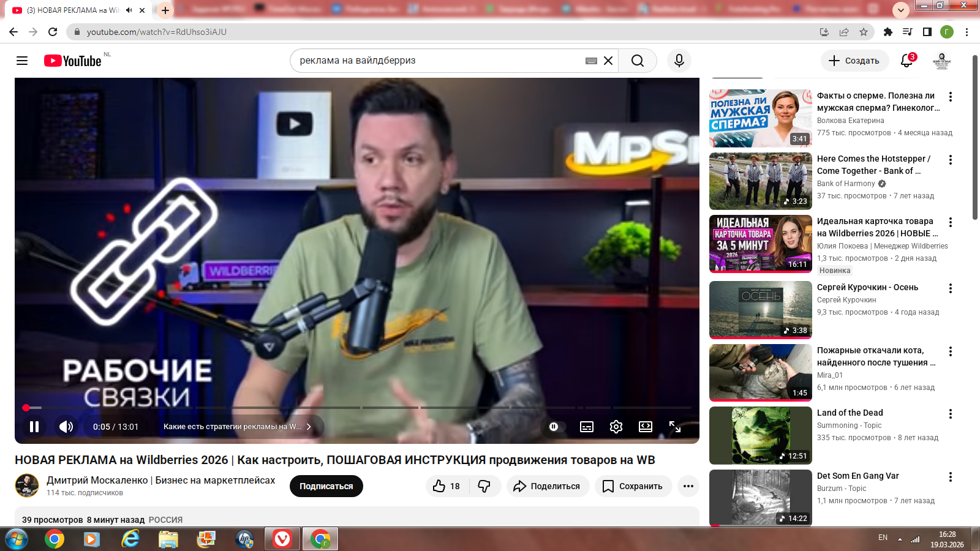Open the channel name Дмитрий Москаленко link
This screenshot has height=551, width=980.
coord(161,480)
